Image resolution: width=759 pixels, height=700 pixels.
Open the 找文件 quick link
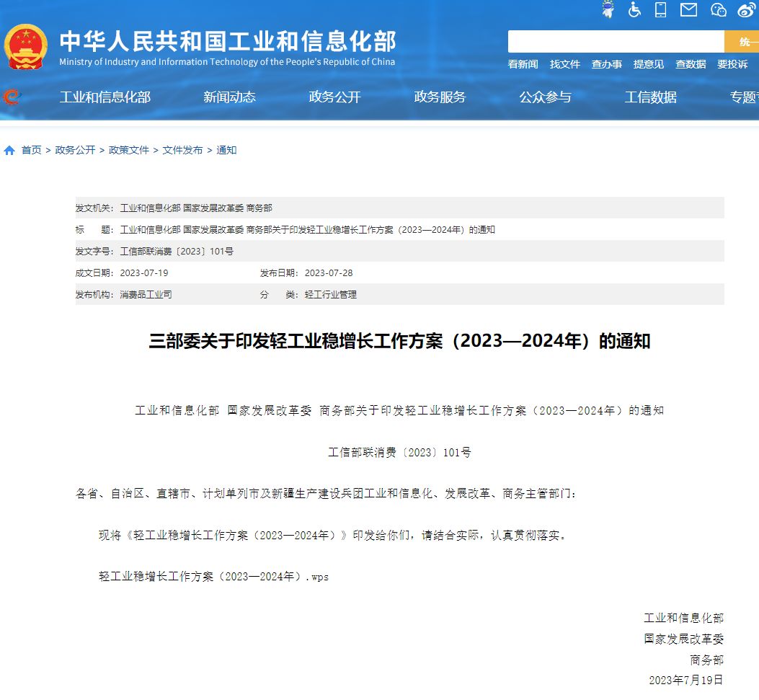[x=565, y=64]
